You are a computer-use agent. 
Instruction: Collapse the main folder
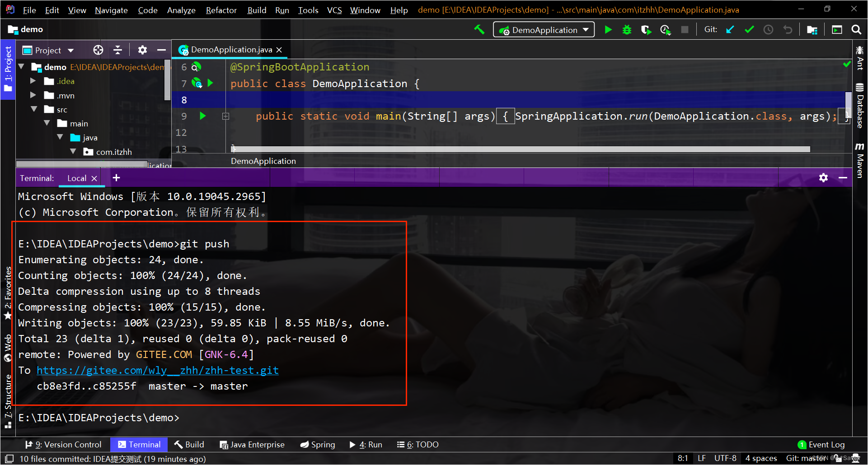tap(47, 123)
